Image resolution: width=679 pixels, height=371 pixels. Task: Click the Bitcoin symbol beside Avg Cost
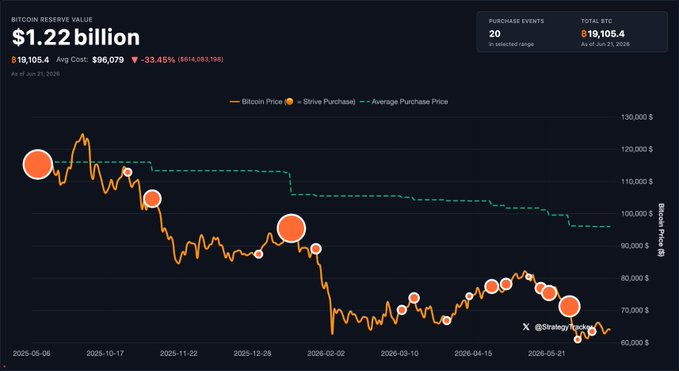pos(14,60)
